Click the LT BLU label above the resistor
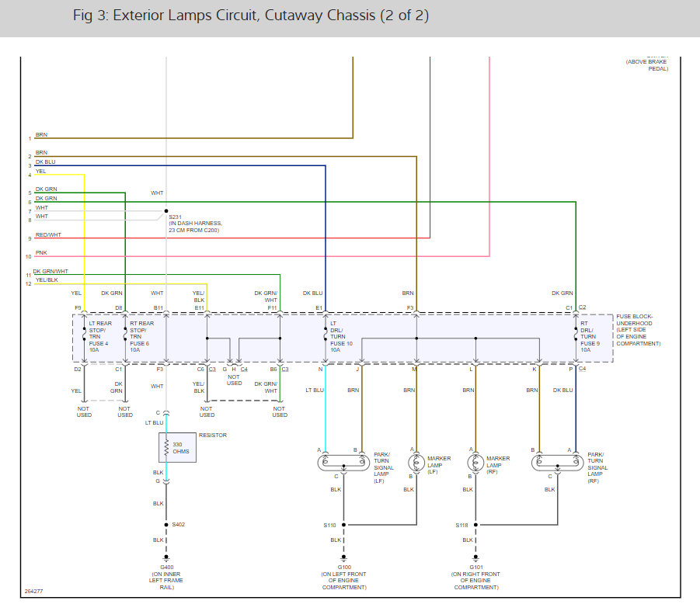This screenshot has width=700, height=611. 154,423
